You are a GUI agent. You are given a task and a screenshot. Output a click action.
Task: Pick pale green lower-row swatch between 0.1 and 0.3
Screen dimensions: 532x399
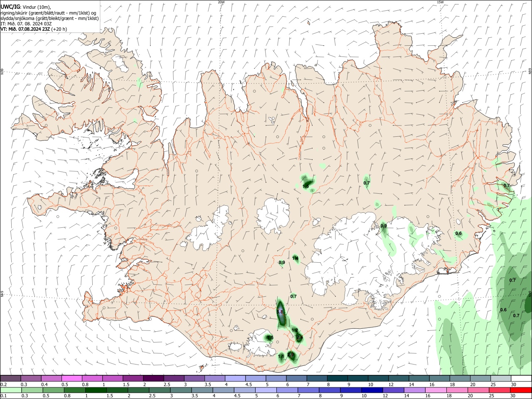click(x=10, y=390)
